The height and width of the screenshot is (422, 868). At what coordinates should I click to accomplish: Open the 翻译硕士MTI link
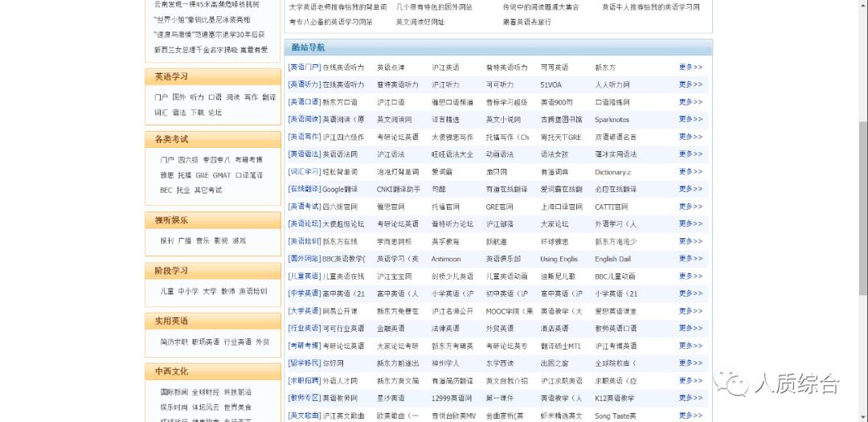pyautogui.click(x=561, y=346)
